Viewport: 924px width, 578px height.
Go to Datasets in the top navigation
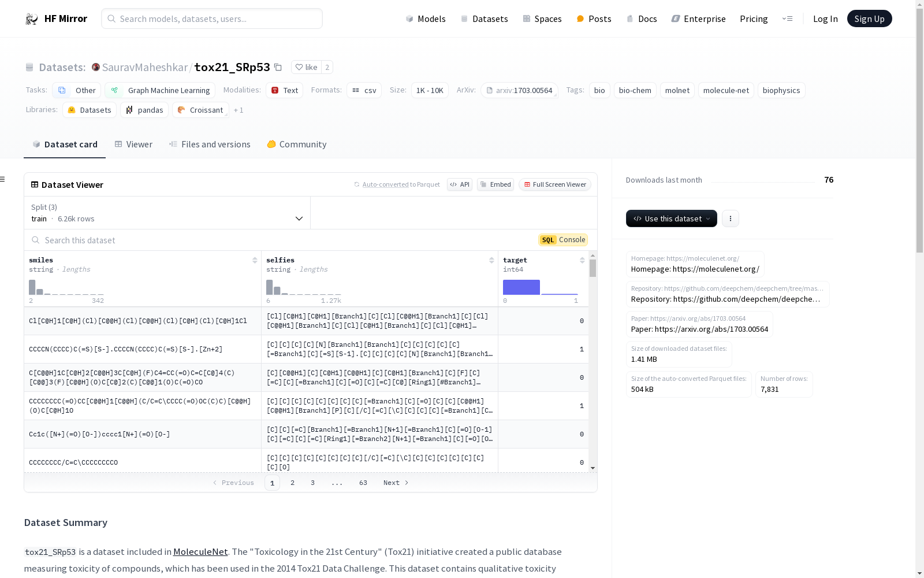[x=484, y=18]
